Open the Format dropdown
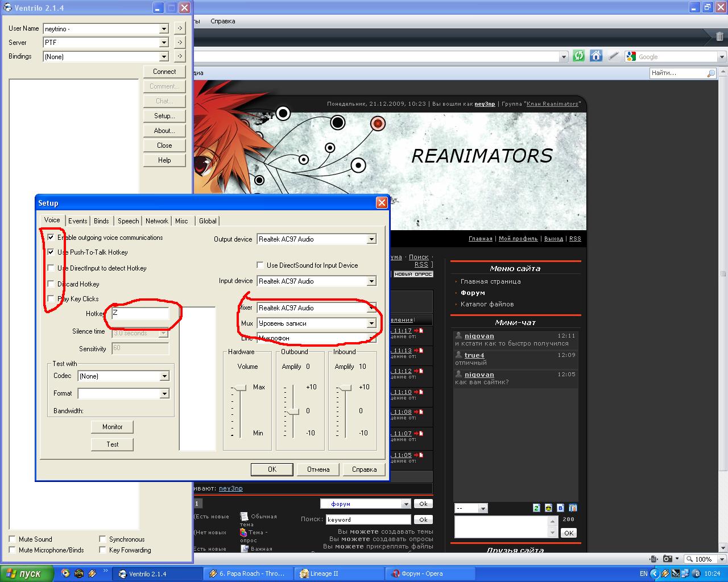Screen dimensions: 728x582 pyautogui.click(x=164, y=394)
